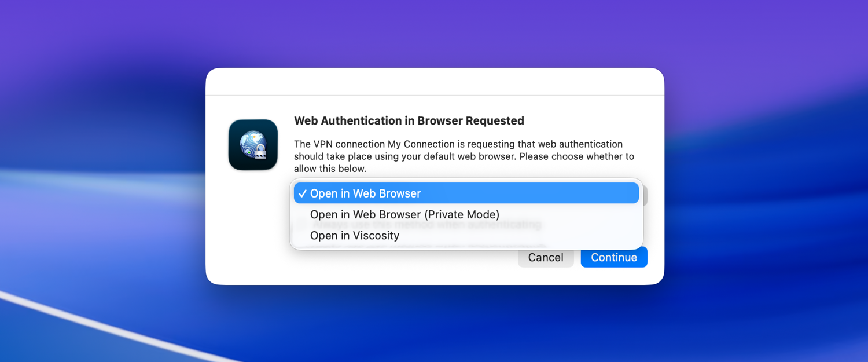This screenshot has width=868, height=362.
Task: Select the "Open in Web Browser" option
Action: point(365,193)
